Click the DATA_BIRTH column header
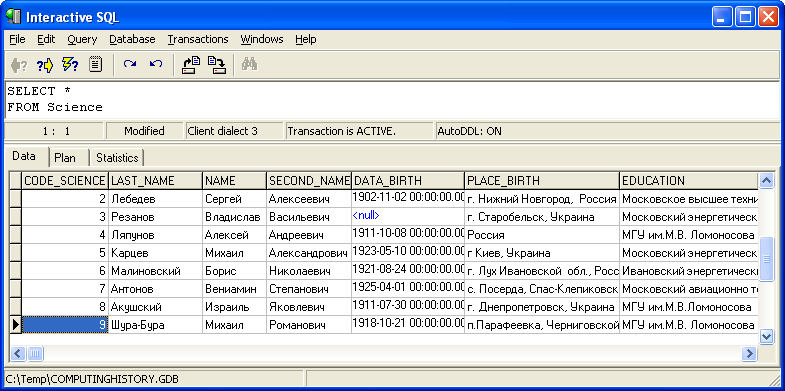Screen dimensions: 785x391 [408, 180]
